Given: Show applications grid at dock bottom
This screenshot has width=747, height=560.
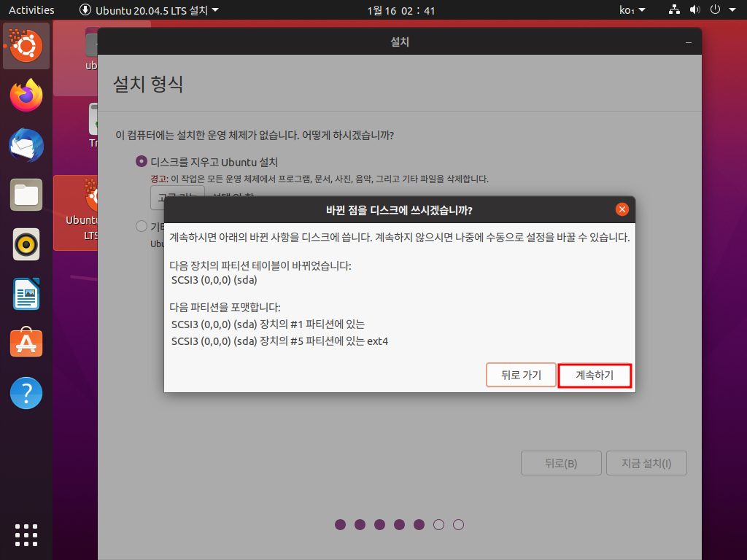Looking at the screenshot, I should pyautogui.click(x=26, y=535).
